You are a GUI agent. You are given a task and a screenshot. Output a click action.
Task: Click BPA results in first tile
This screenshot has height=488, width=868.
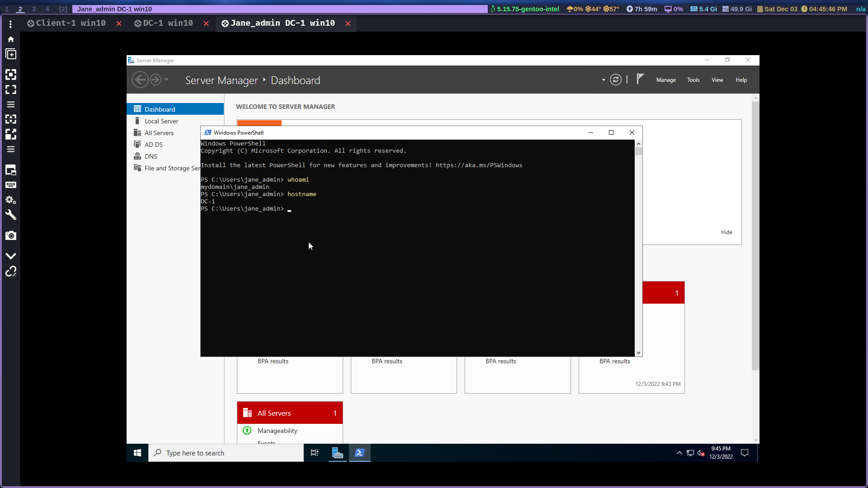pos(273,361)
